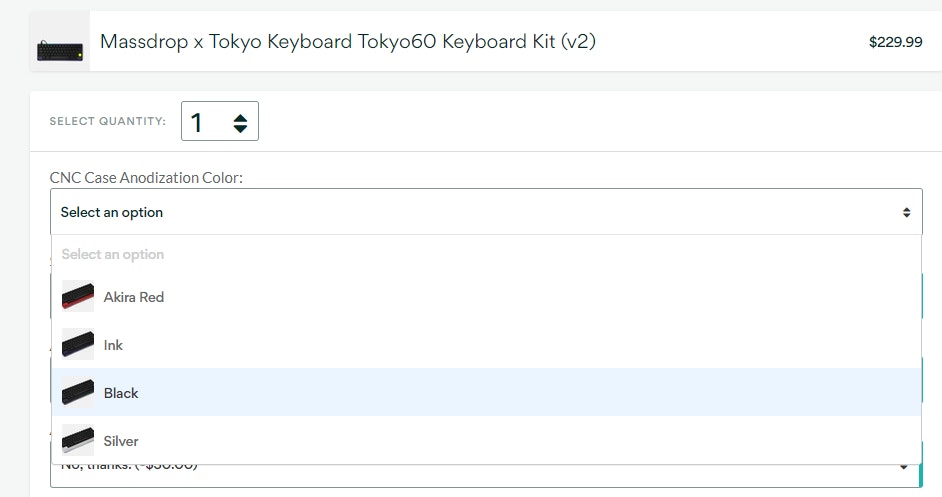Click the Black keyboard swatch icon
The width and height of the screenshot is (942, 497).
pos(78,393)
